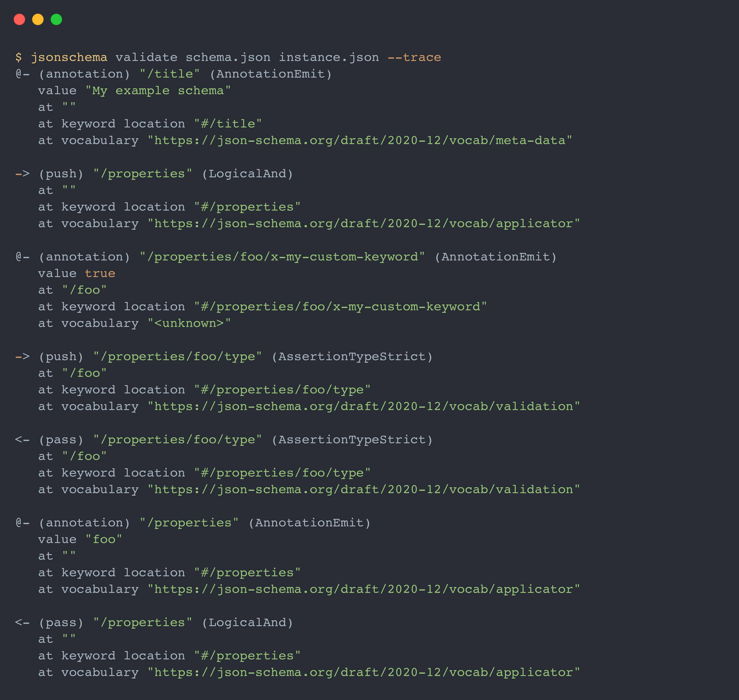Click the final <- pass arrow for LogicalAnd
This screenshot has width=739, height=700.
pyautogui.click(x=22, y=623)
